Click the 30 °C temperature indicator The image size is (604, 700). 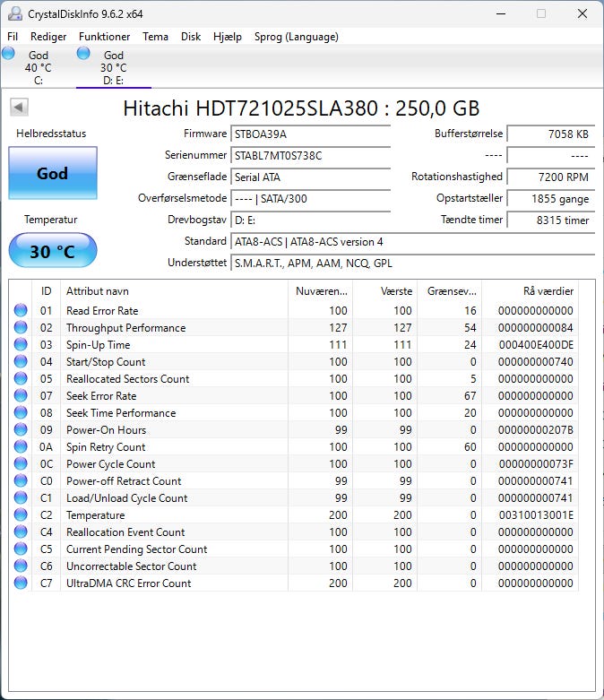[x=52, y=251]
